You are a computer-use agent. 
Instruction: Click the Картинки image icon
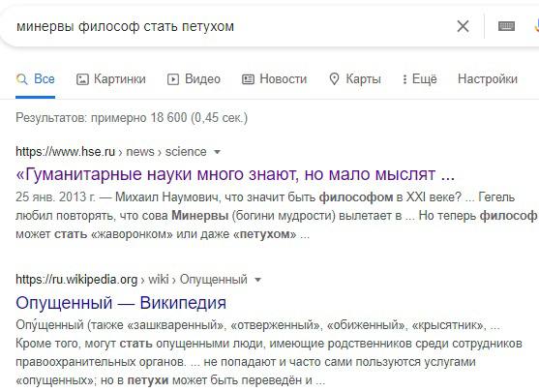coord(82,79)
